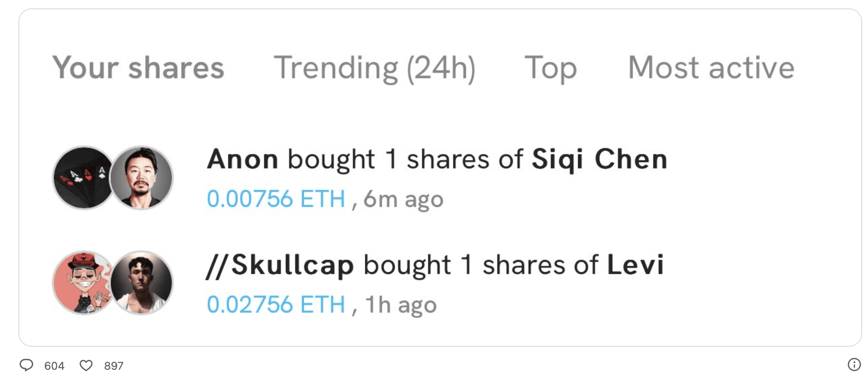The image size is (868, 376).
Task: Select the Most active tab
Action: click(711, 68)
